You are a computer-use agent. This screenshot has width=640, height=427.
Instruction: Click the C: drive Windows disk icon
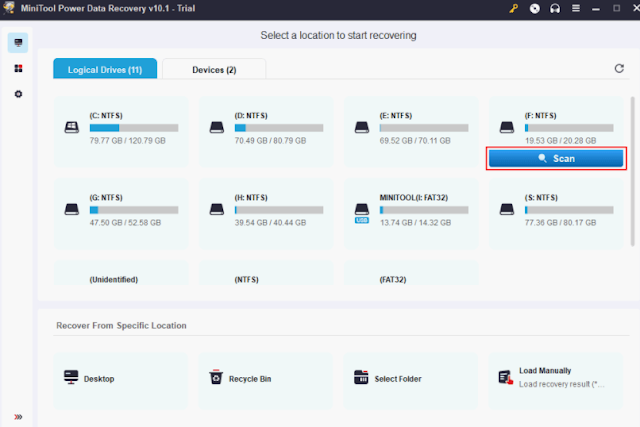(x=72, y=127)
